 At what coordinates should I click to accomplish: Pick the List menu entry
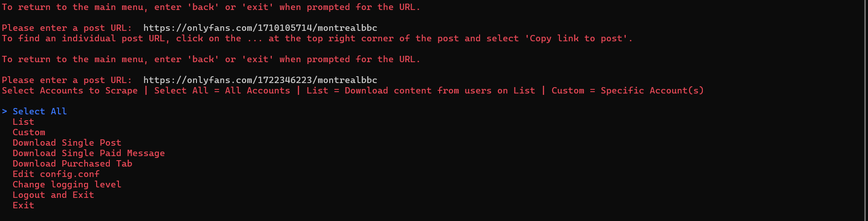(23, 122)
